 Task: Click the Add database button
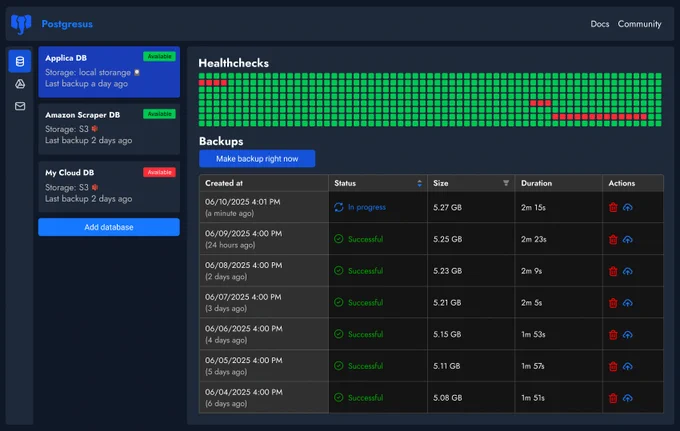click(109, 227)
